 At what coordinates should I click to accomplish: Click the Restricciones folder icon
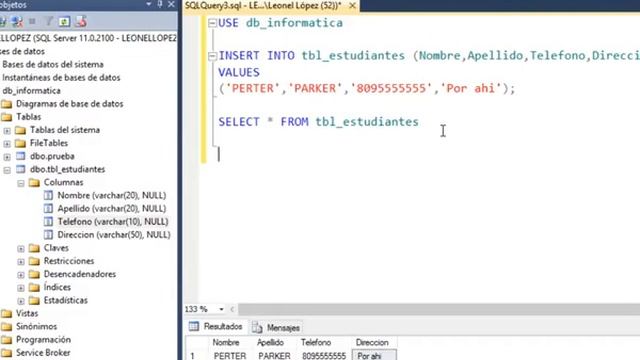(x=34, y=261)
